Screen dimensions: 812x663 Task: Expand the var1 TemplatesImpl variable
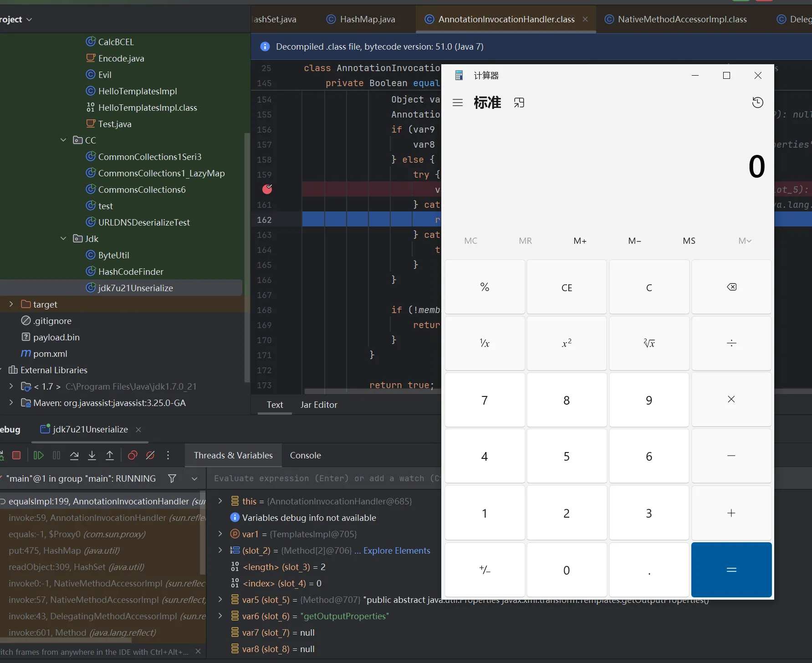coord(220,534)
